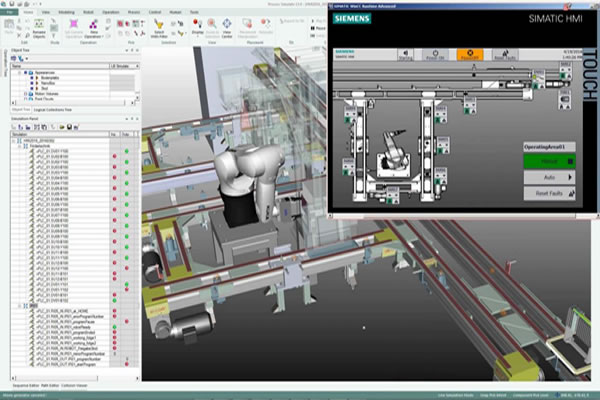Open the Operation ribbon tab
The height and width of the screenshot is (400, 600).
(111, 12)
